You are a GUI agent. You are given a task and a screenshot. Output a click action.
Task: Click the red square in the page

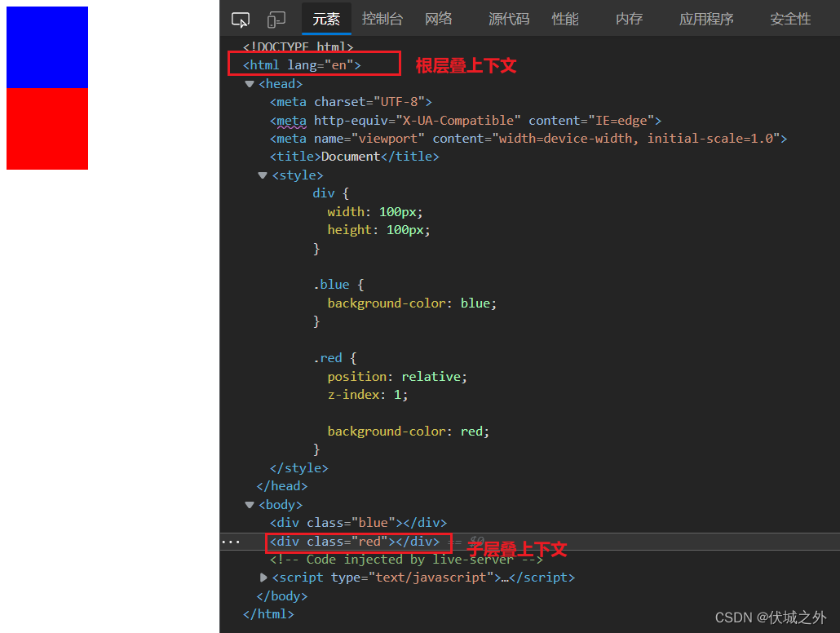tap(47, 129)
